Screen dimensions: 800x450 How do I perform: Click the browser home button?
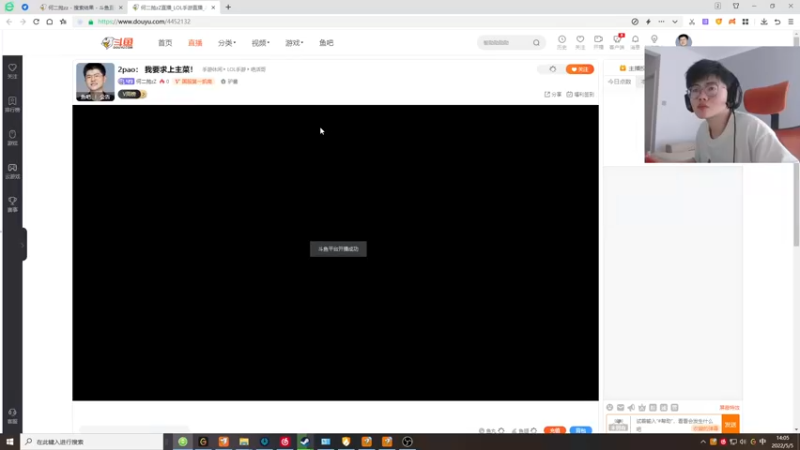click(x=49, y=22)
